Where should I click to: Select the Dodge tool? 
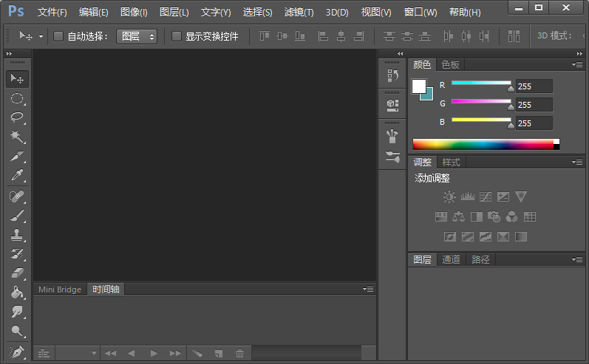[x=17, y=331]
